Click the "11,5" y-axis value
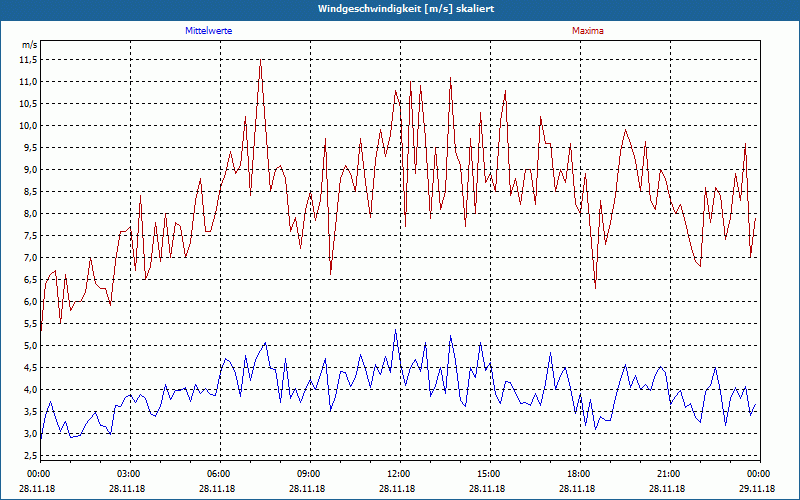800x500 pixels. point(29,60)
